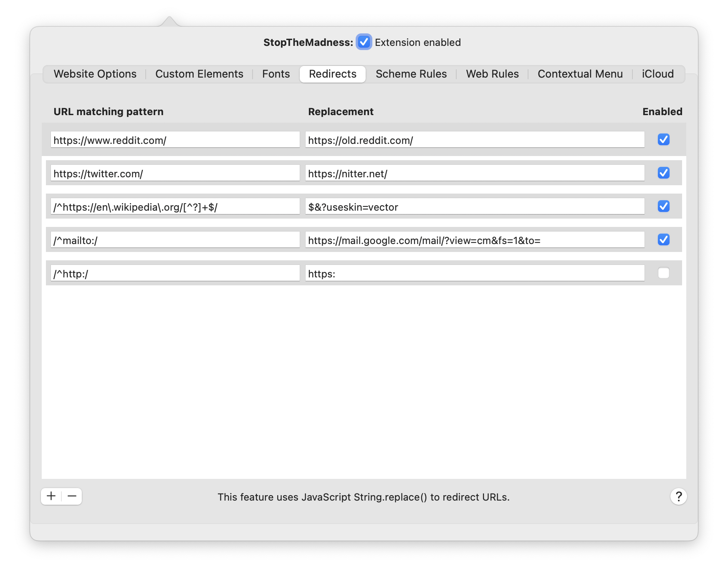Disable the wikipedia useskin redirect
Viewport: 728px width, 574px height.
point(663,206)
